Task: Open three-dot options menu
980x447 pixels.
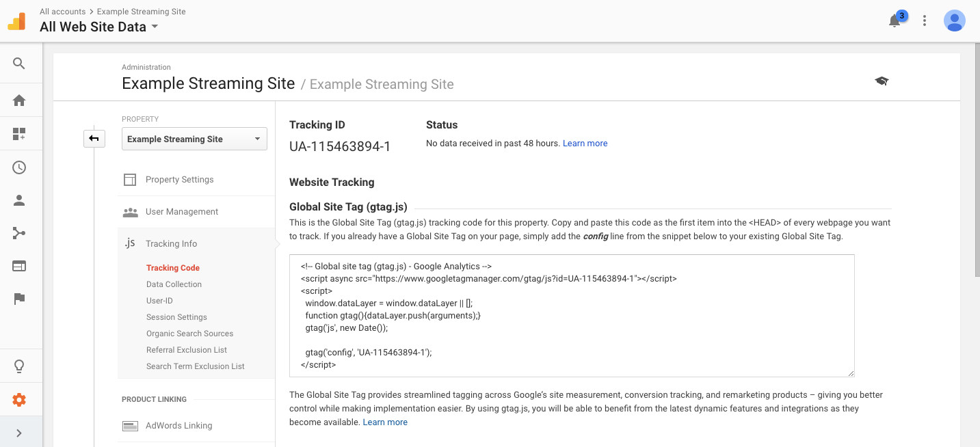Action: (x=925, y=21)
